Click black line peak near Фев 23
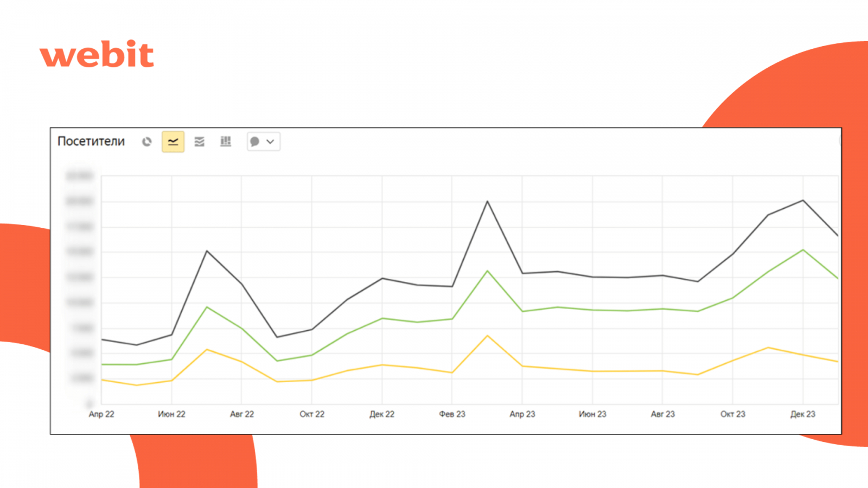Screen dimensions: 868x488 [x=487, y=202]
